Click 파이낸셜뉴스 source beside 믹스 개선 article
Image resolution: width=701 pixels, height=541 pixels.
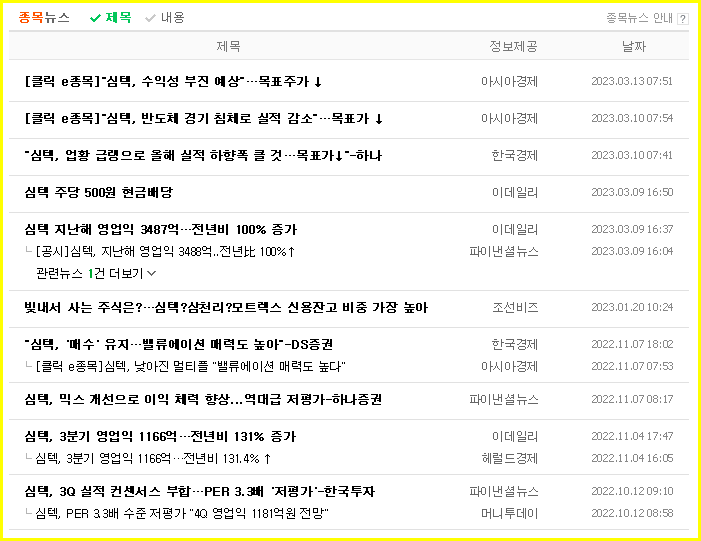click(504, 400)
